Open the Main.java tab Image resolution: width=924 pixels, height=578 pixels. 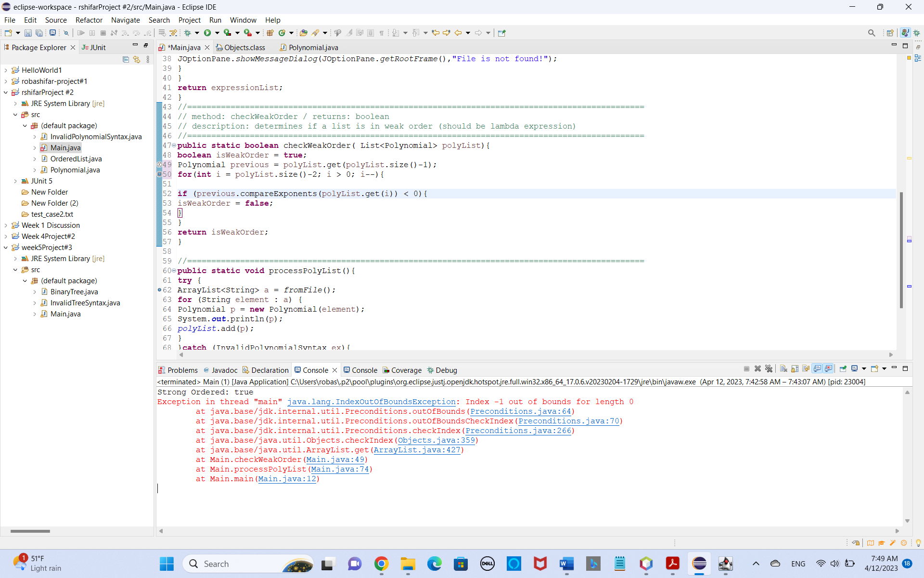[183, 47]
